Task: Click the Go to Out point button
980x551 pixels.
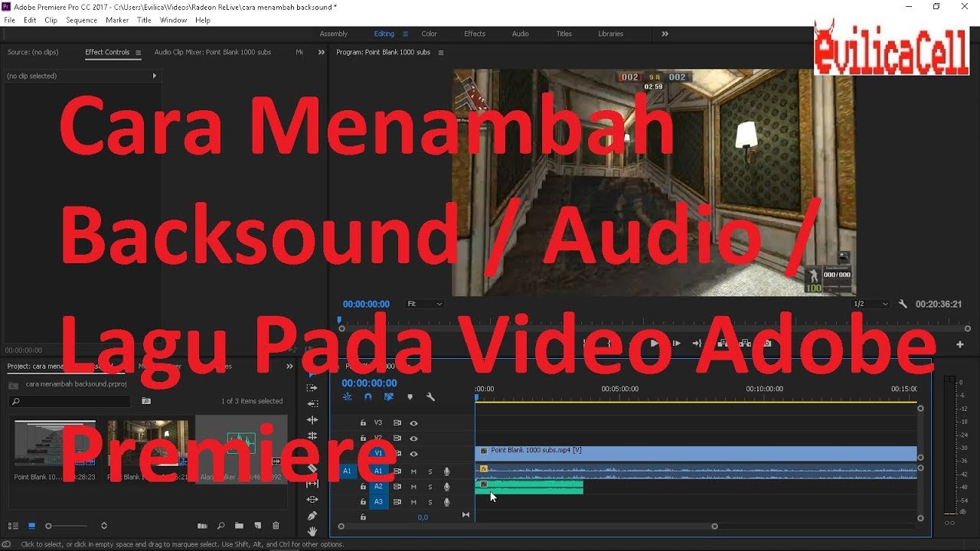Action: (x=695, y=344)
